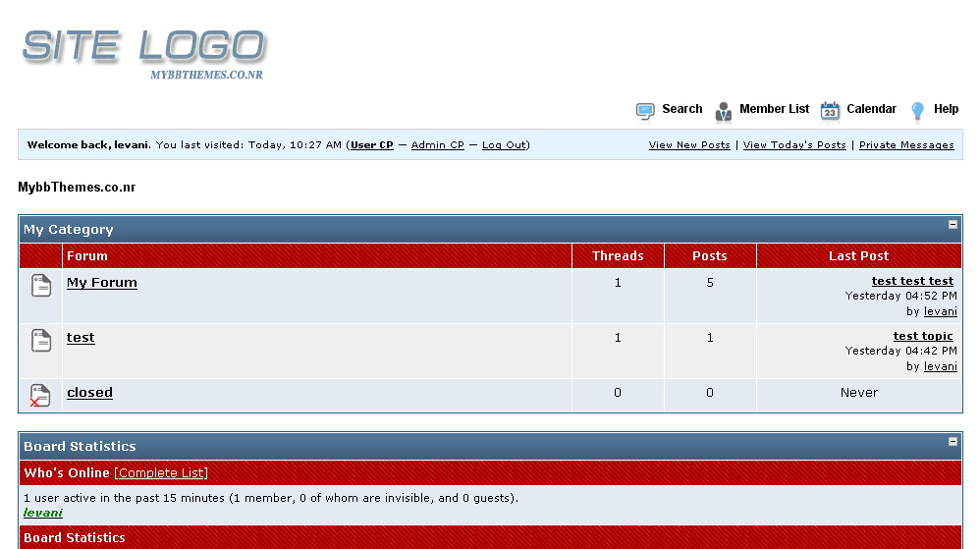The height and width of the screenshot is (549, 980).
Task: Open the Calendar menu link
Action: tap(871, 109)
